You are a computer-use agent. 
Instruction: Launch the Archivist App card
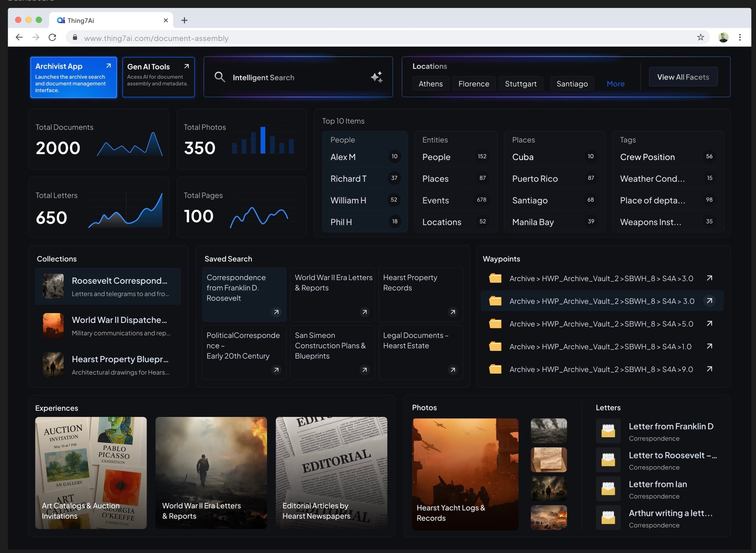(74, 77)
